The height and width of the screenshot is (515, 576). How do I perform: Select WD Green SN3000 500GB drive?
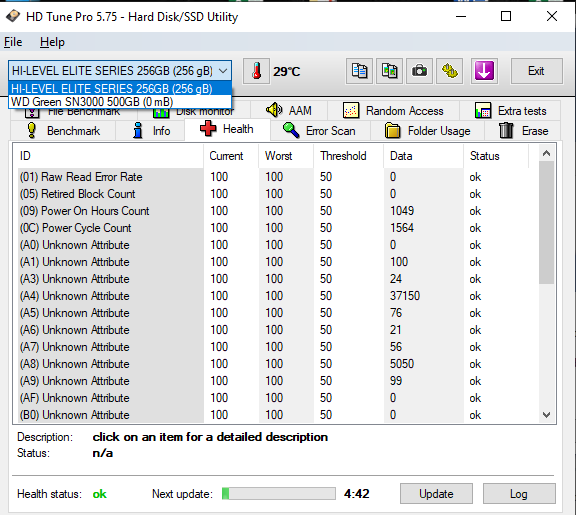pyautogui.click(x=120, y=102)
